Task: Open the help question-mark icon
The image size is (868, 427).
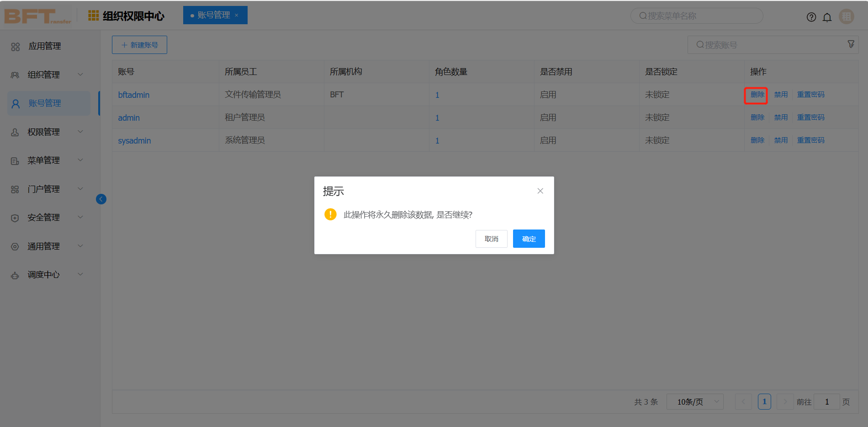Action: 811,17
